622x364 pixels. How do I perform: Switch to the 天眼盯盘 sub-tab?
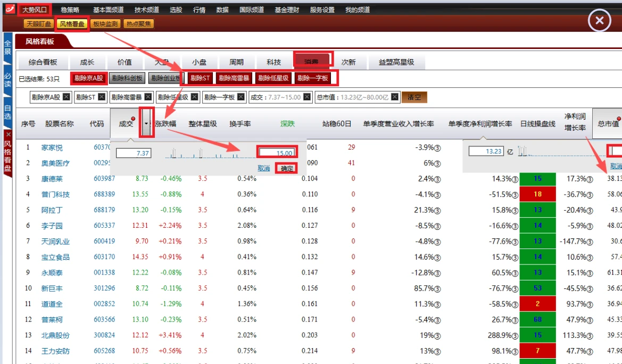(x=38, y=24)
